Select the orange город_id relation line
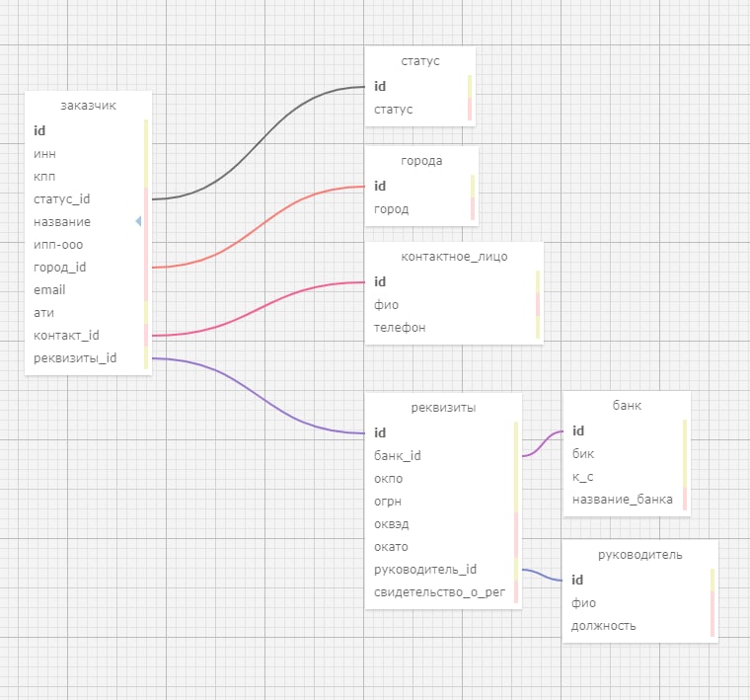750x700 pixels. (259, 227)
